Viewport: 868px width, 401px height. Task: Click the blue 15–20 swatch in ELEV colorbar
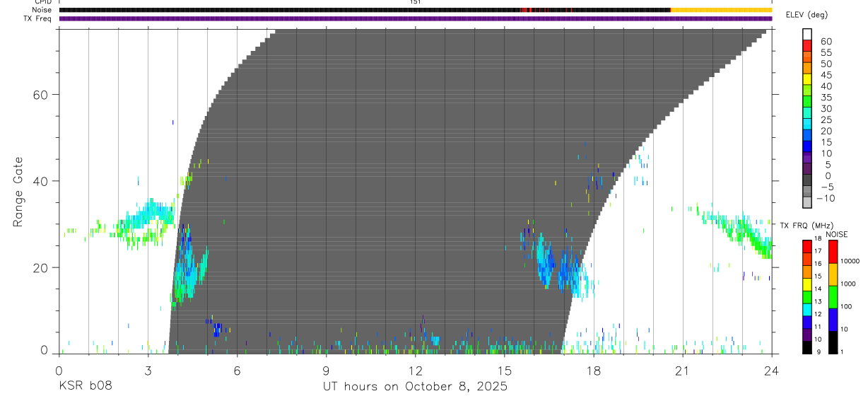coord(807,135)
